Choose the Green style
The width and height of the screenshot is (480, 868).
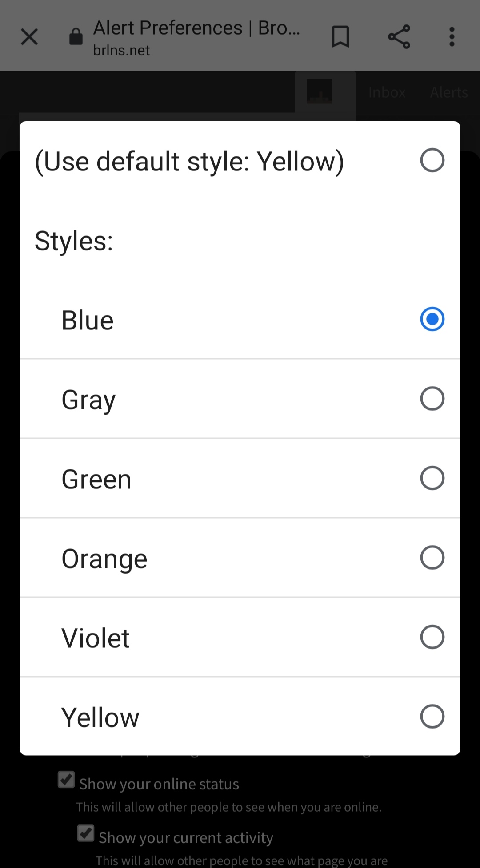pyautogui.click(x=240, y=478)
